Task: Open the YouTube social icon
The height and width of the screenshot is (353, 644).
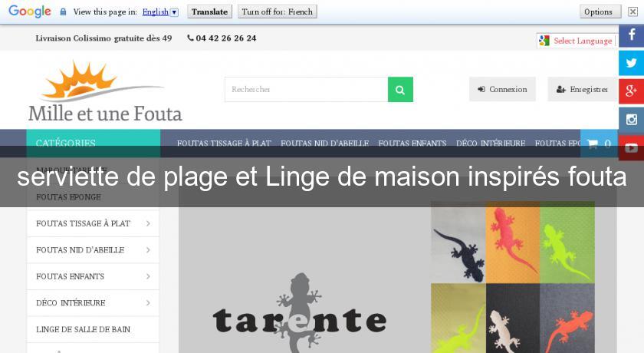Action: point(631,147)
